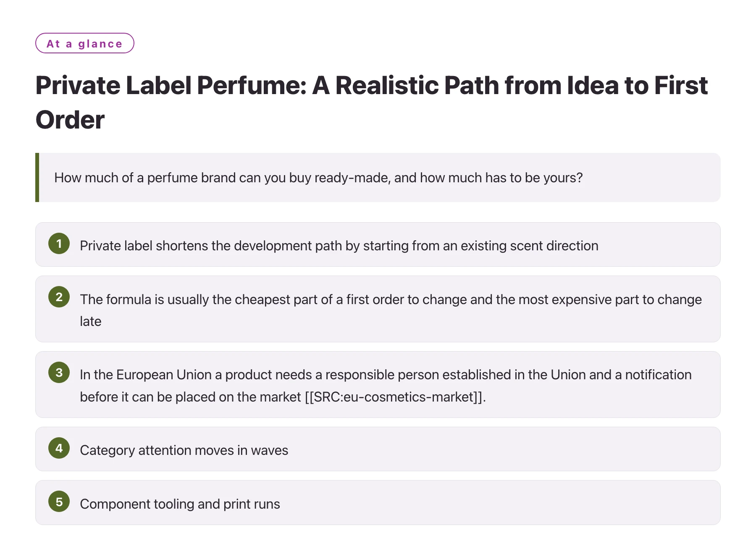Click 'Category attention moves in waves' text
Viewport: 756px width, 554px height.
(184, 450)
